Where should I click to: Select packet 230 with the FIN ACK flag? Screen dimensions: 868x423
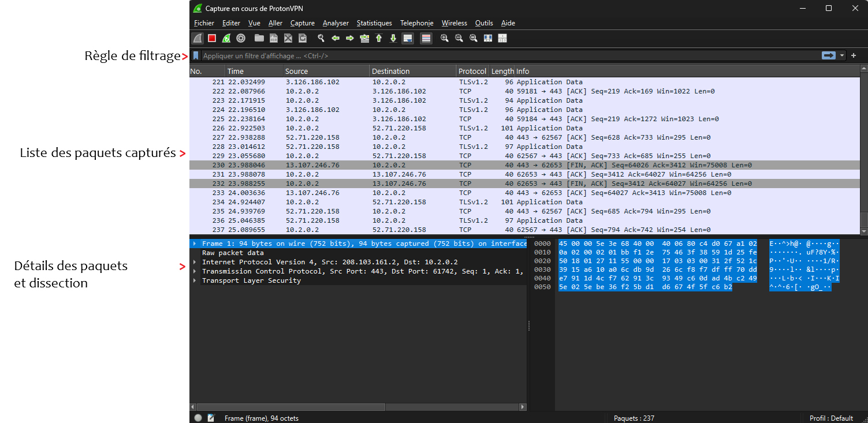tap(404, 165)
